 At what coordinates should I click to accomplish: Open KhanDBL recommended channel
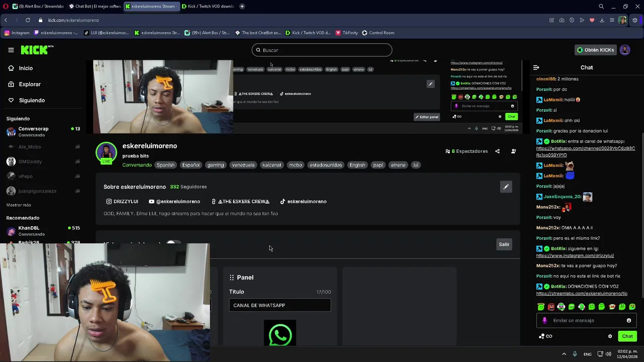43,231
